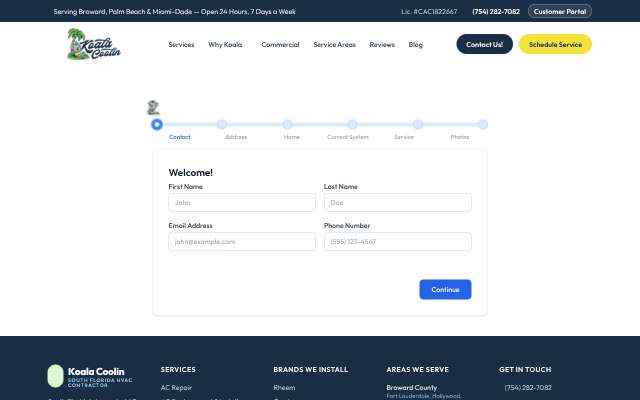
Task: Click the Koala Coolin footer brand name
Action: [96, 371]
